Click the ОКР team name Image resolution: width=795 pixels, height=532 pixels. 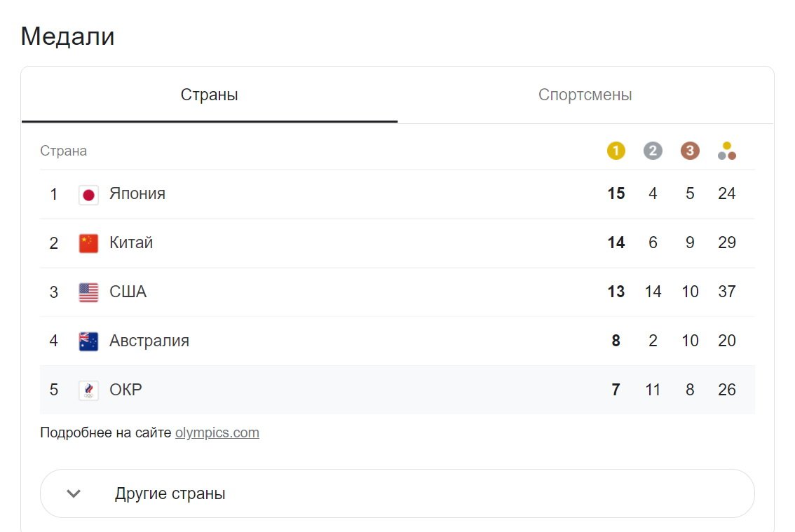click(125, 390)
